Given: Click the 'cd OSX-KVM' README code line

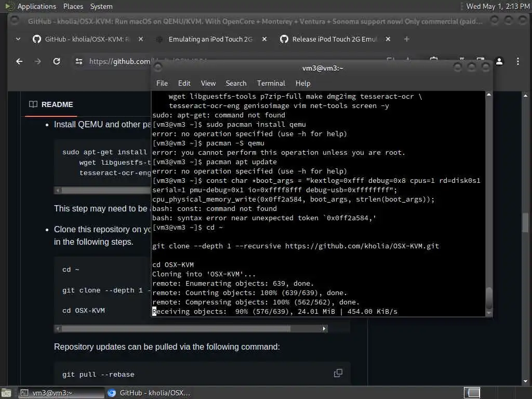Looking at the screenshot, I should 84,311.
